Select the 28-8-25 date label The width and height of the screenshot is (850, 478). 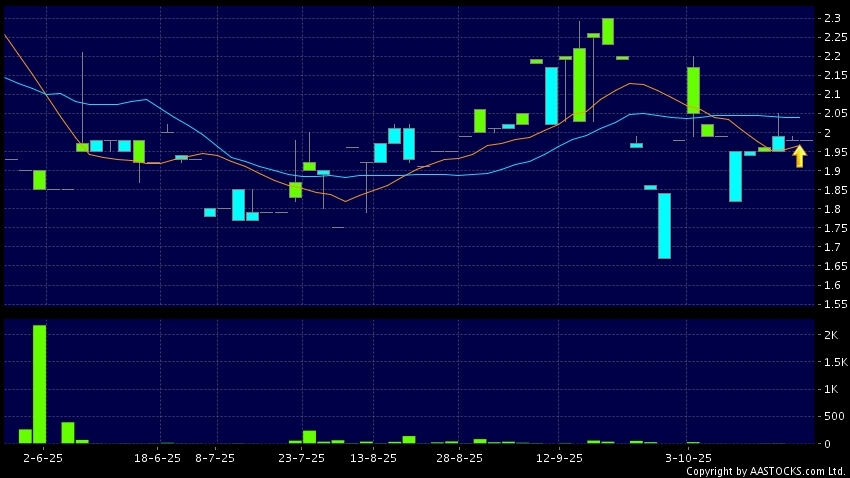[460, 457]
